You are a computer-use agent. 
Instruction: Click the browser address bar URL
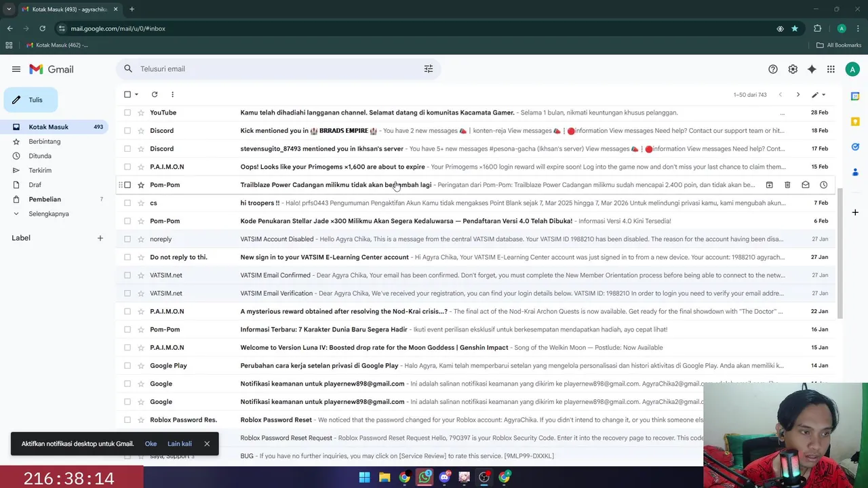click(x=118, y=28)
